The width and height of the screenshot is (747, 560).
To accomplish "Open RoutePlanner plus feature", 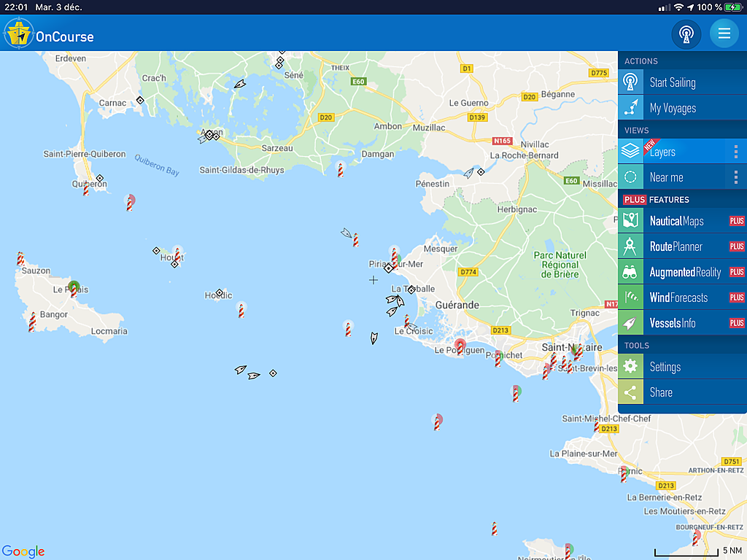I will click(x=682, y=246).
